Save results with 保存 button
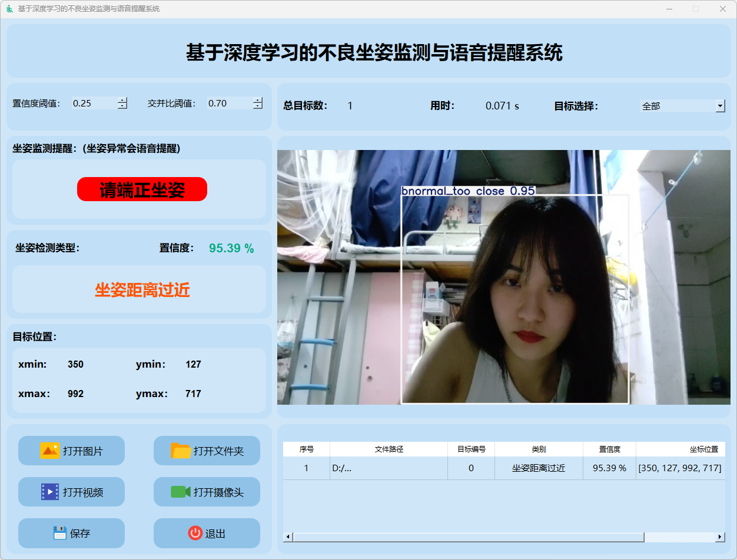The height and width of the screenshot is (560, 737). [x=71, y=533]
